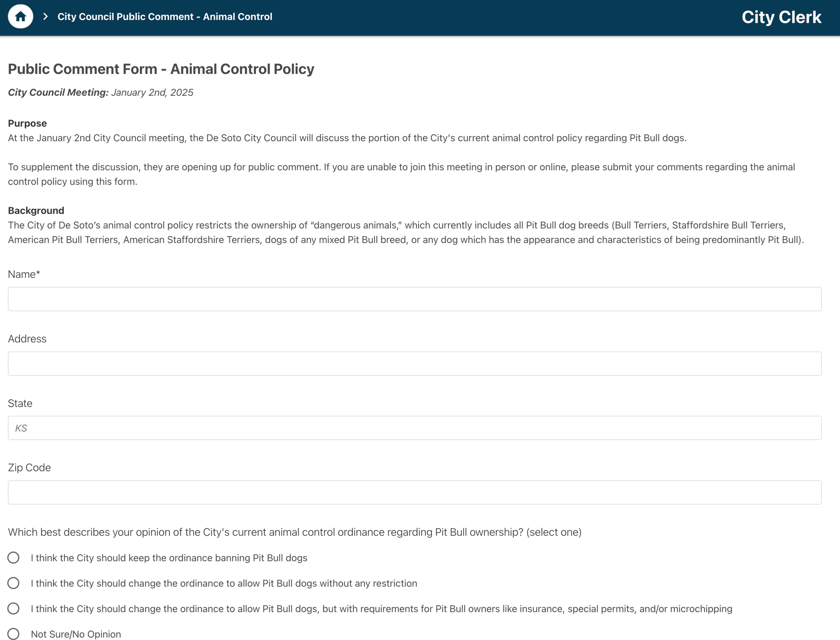Click the Purpose section heading
840x640 pixels.
pos(27,123)
